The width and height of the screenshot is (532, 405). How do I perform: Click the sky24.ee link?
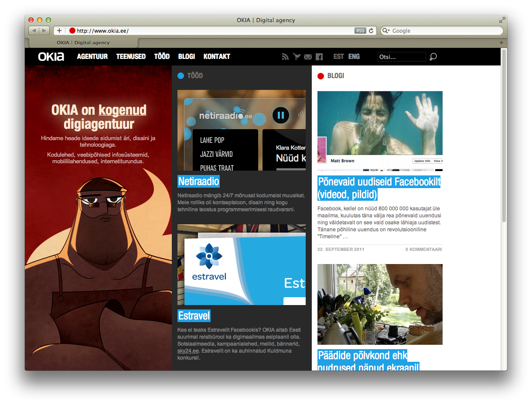point(188,351)
